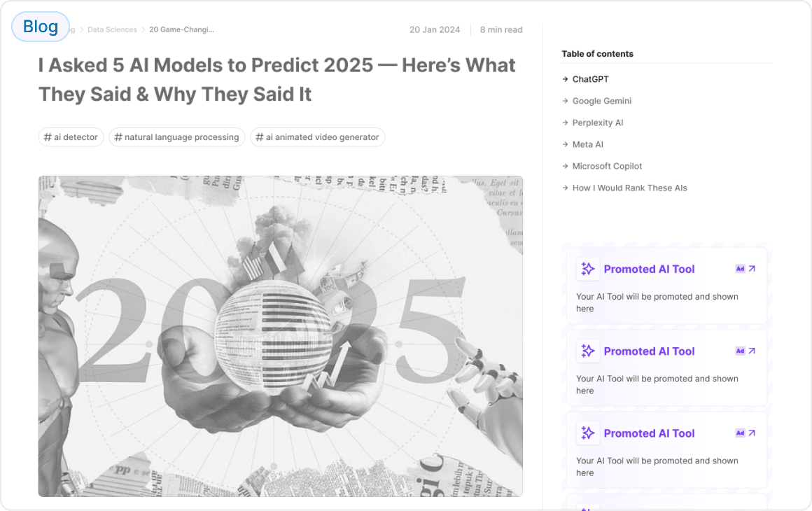Click the external link arrow on the first promoted card
Image resolution: width=812 pixels, height=511 pixels.
[750, 268]
